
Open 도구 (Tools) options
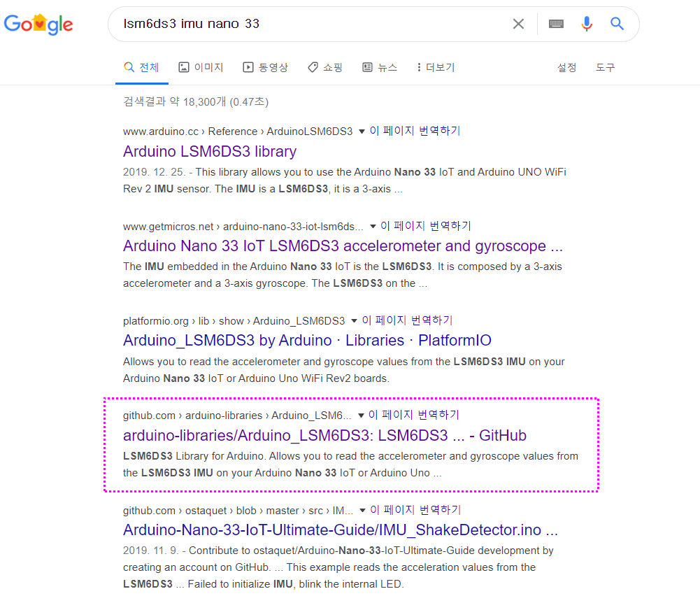pos(605,67)
